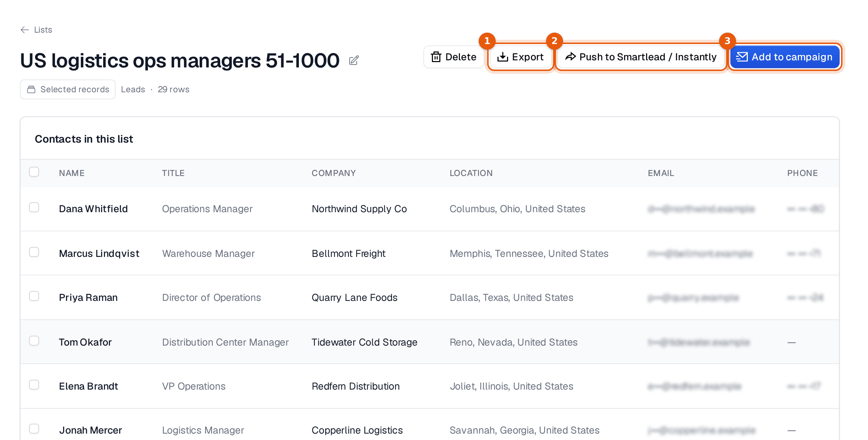Screen dimensions: 868x440
Task: Export the list
Action: [x=521, y=57]
